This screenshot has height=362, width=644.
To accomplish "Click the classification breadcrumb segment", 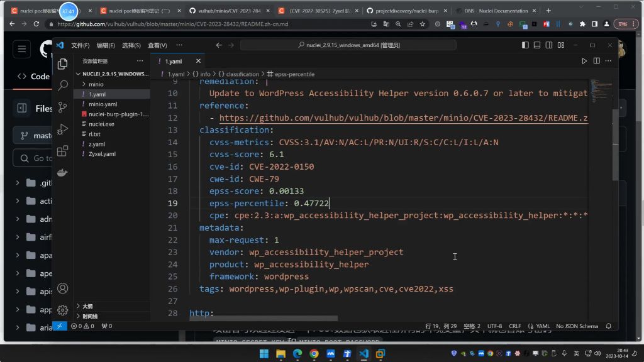I will 242,74.
